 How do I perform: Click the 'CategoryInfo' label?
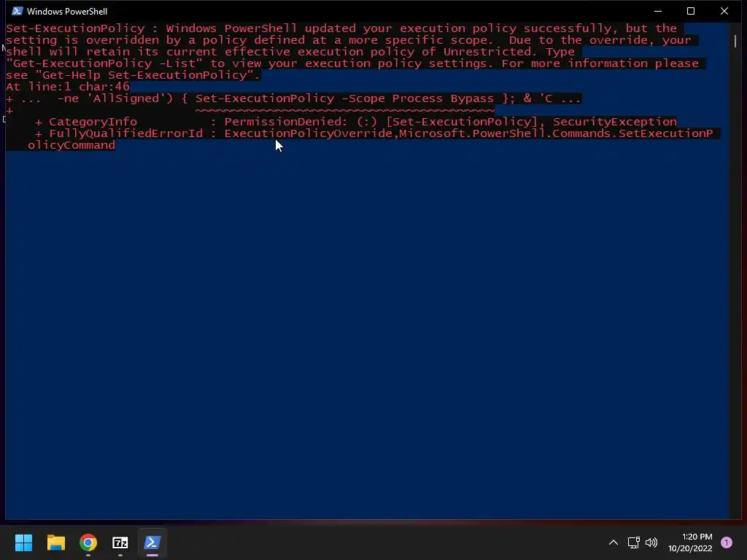(x=93, y=122)
